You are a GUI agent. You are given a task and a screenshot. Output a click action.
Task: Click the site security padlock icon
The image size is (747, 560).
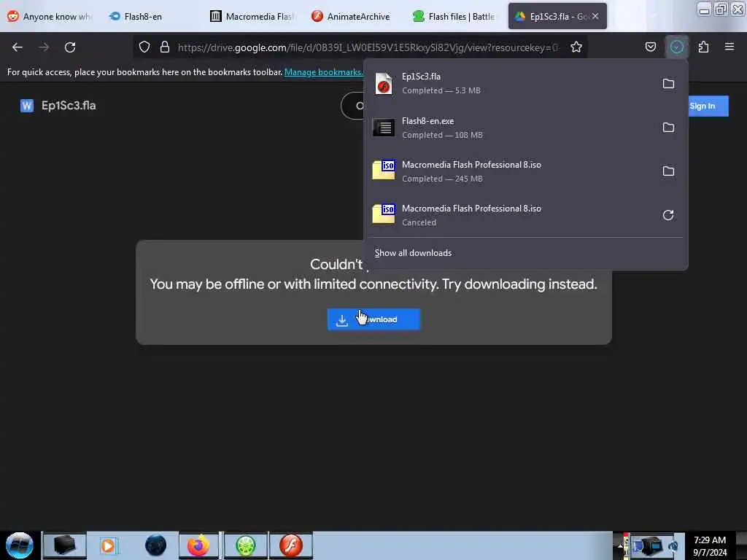point(165,47)
